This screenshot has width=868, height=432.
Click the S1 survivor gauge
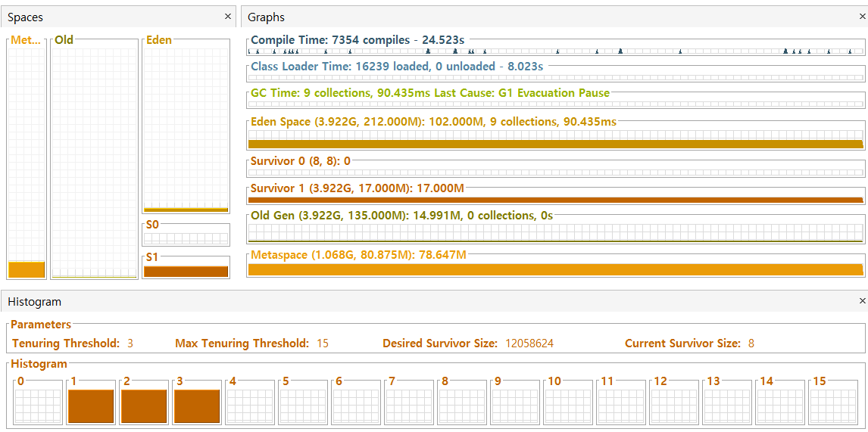(x=186, y=271)
